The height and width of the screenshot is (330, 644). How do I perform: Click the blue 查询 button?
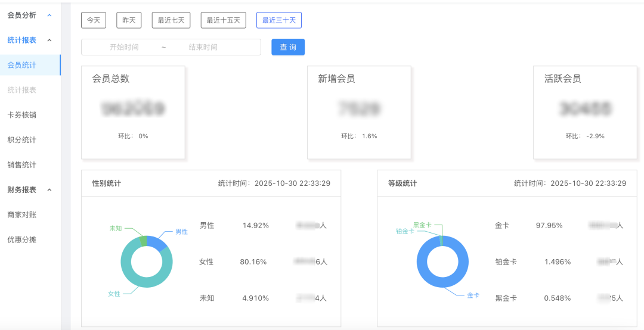click(288, 47)
